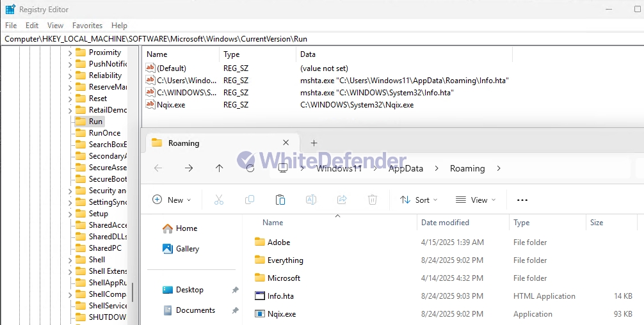This screenshot has width=644, height=325.
Task: Select the SecureBoot key
Action: (108, 179)
